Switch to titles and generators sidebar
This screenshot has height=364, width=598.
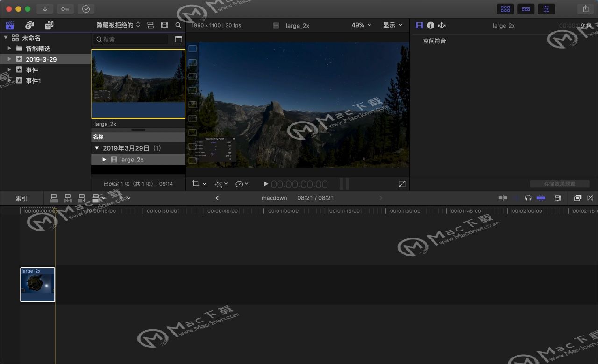pos(49,25)
